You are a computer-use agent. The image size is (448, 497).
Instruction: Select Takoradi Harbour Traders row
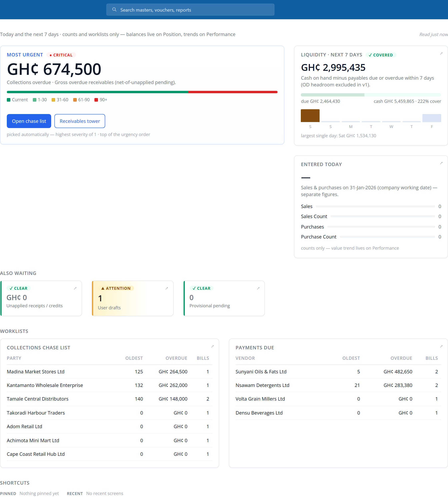pos(110,413)
